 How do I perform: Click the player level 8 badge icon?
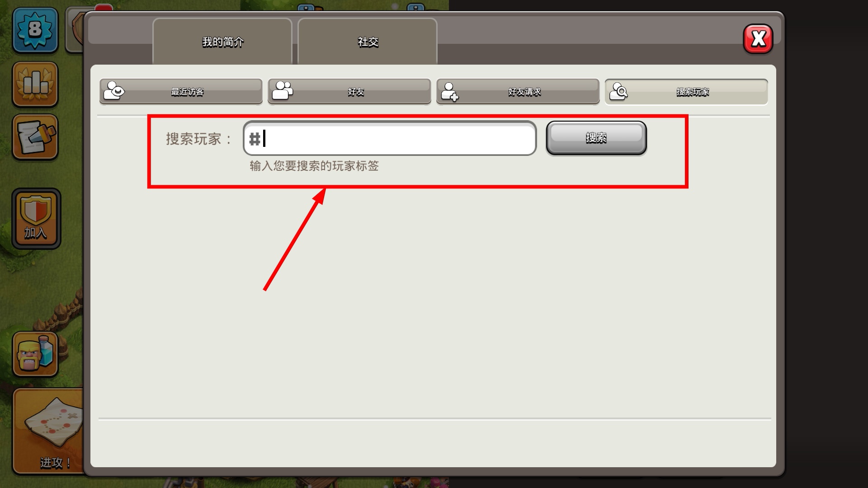(35, 30)
